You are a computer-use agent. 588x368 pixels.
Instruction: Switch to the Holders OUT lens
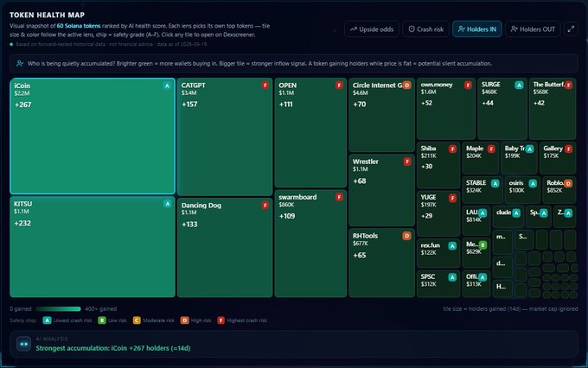(533, 29)
